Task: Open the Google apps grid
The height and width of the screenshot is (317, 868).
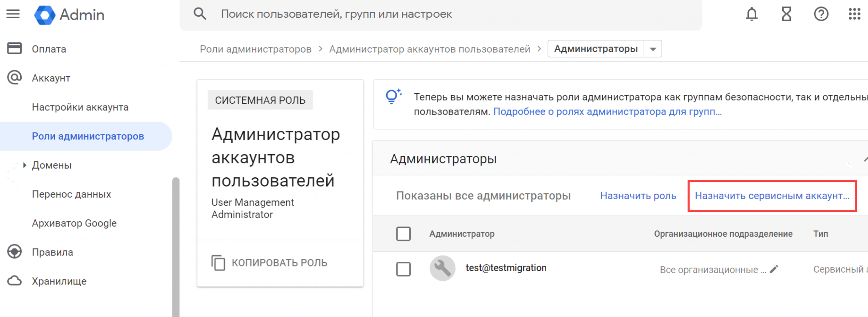Action: [854, 14]
